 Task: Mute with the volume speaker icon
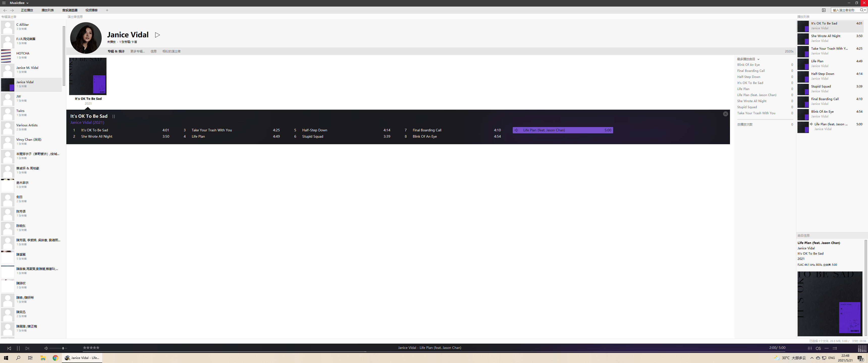(x=46, y=348)
